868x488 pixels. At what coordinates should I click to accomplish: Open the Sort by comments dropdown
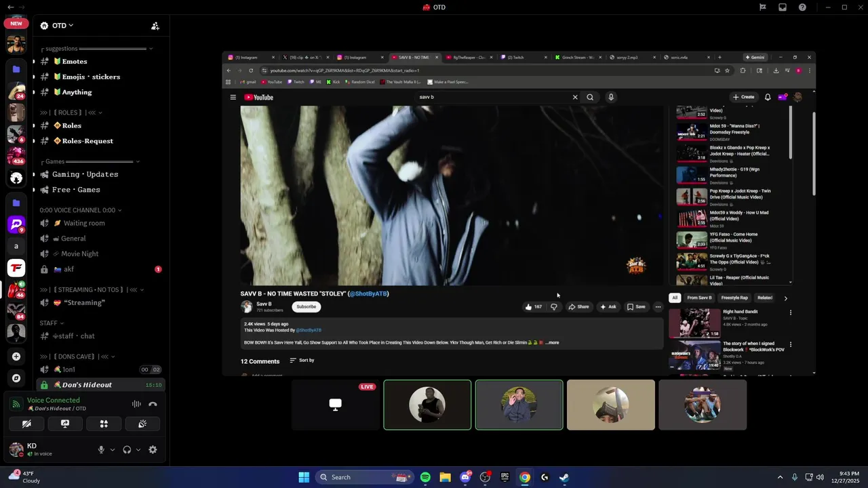pos(302,361)
